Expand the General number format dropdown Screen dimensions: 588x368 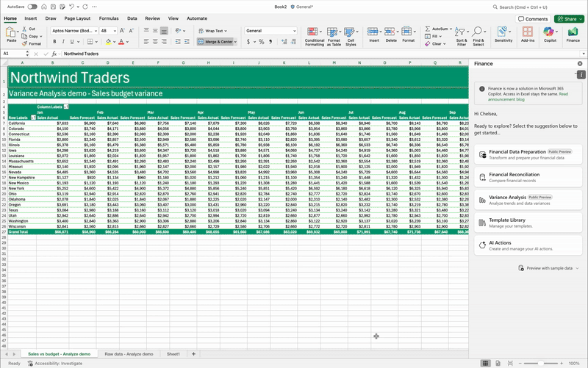pyautogui.click(x=295, y=31)
